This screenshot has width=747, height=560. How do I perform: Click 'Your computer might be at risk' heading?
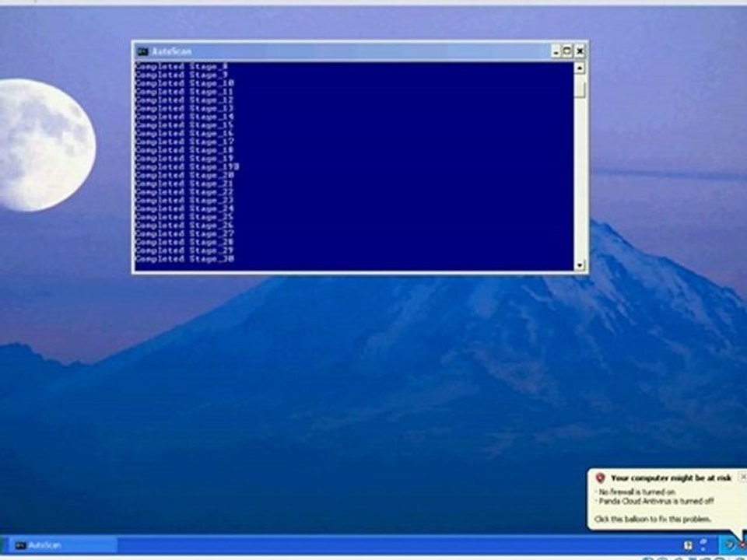click(672, 478)
